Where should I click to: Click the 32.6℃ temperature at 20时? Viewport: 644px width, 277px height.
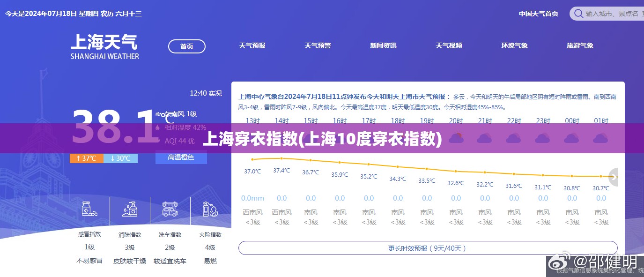[456, 183]
